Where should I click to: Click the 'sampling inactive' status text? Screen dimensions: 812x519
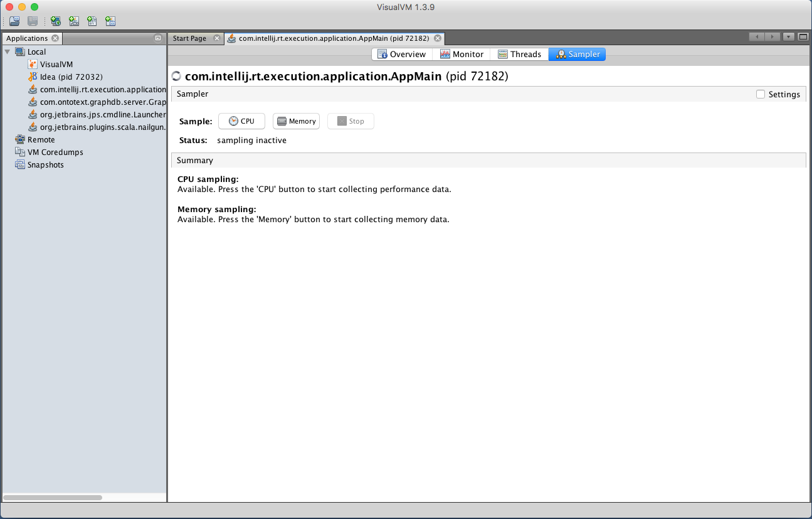(251, 141)
